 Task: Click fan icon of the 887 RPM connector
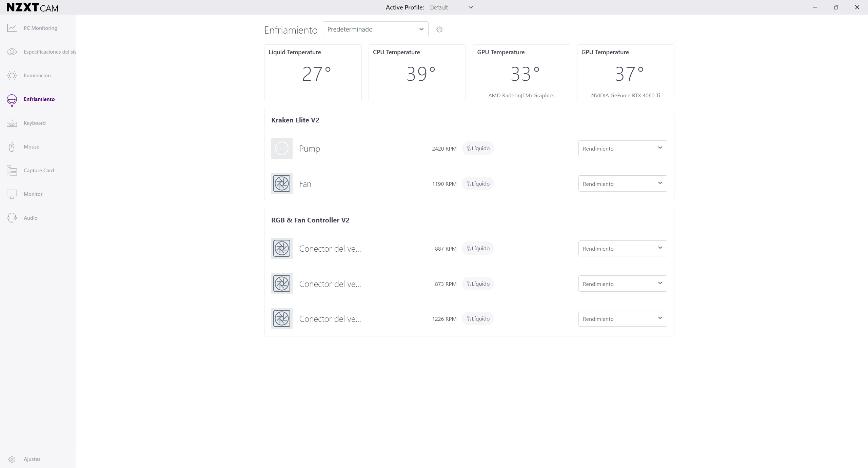pyautogui.click(x=282, y=248)
